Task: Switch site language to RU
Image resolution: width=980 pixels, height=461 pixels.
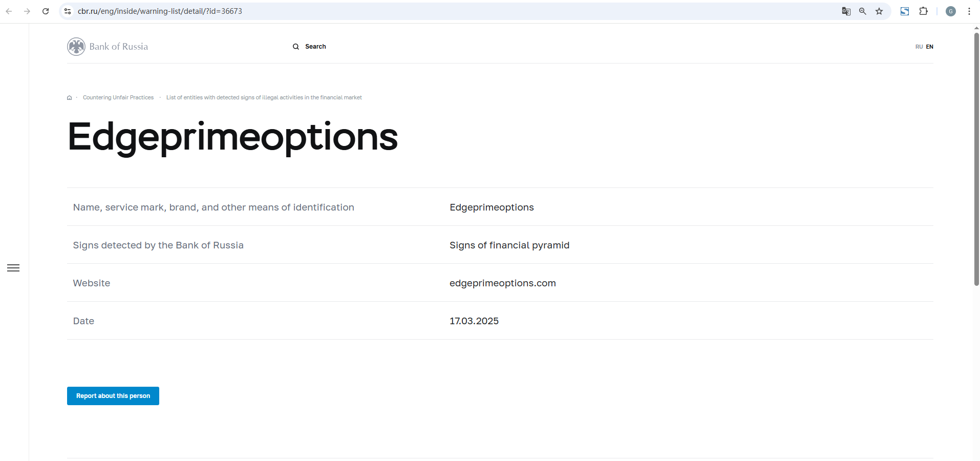Action: pos(919,47)
